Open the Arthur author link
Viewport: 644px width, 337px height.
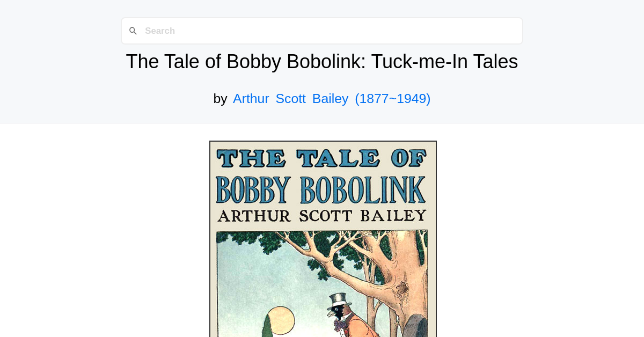(x=251, y=99)
